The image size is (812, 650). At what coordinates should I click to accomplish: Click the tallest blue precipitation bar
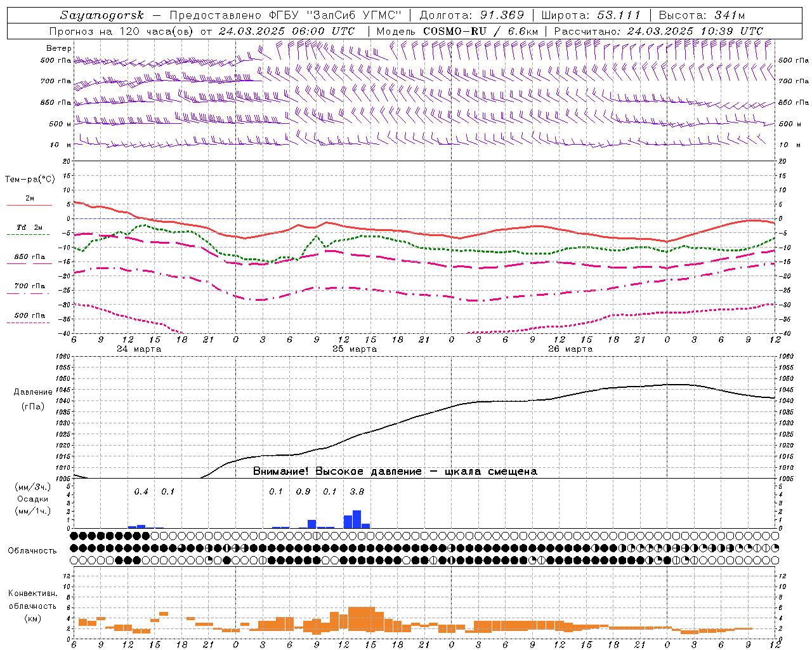(357, 519)
